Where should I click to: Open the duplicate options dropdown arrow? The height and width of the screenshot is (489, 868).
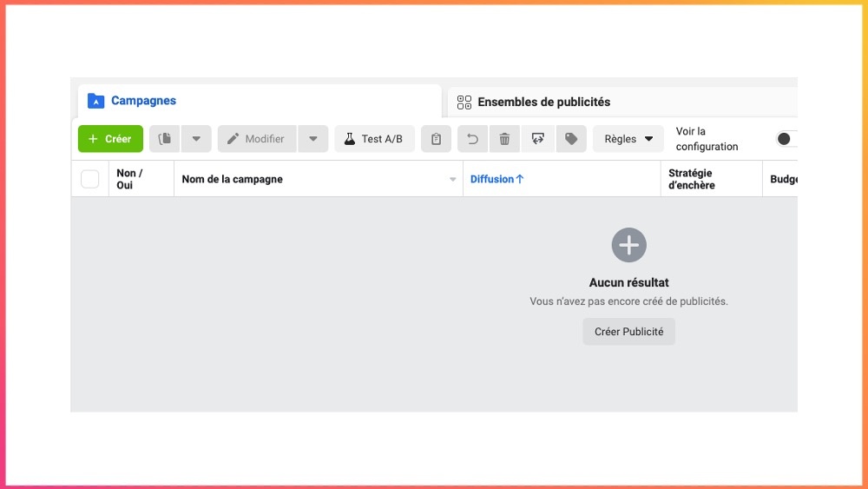196,138
